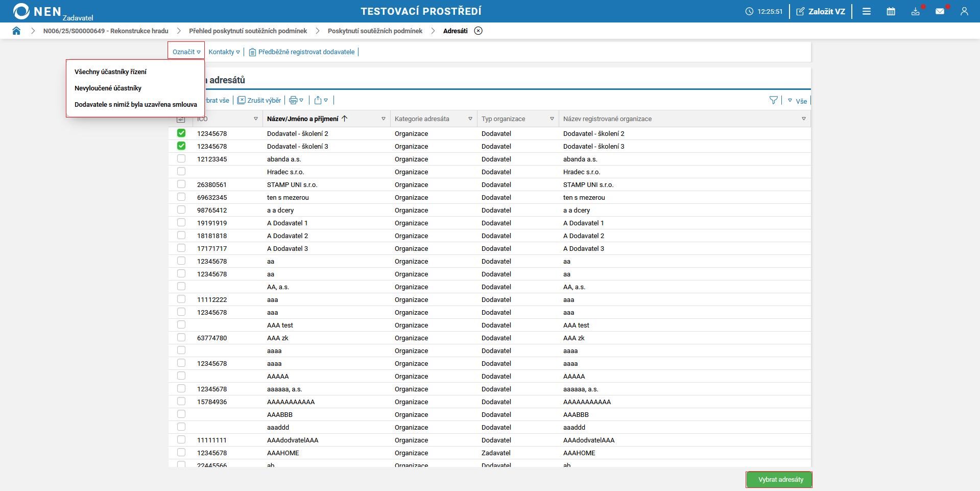The width and height of the screenshot is (980, 491).
Task: Uncheck the Dodavatel - školení 3 row checkbox
Action: (x=181, y=146)
